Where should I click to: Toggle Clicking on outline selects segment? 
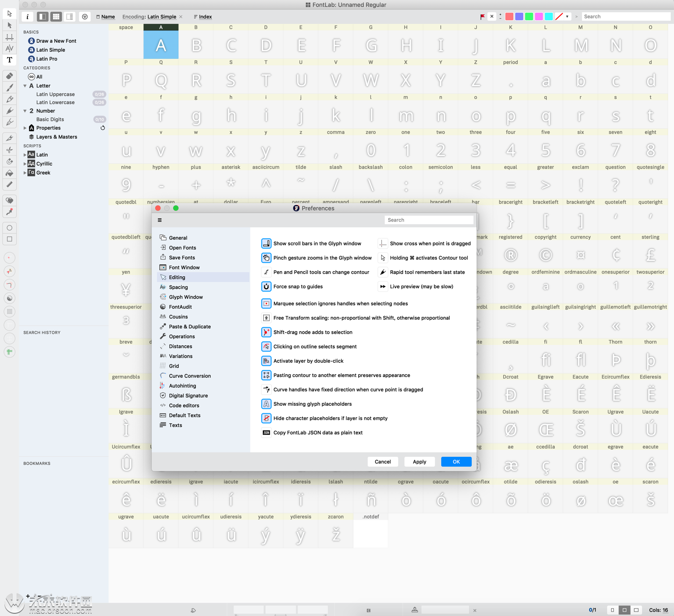(x=266, y=347)
